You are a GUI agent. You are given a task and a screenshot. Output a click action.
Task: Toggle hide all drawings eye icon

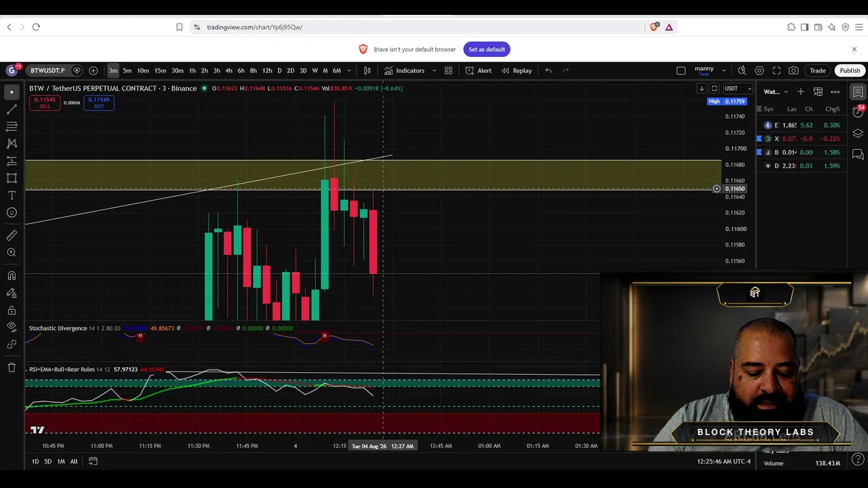click(x=12, y=327)
